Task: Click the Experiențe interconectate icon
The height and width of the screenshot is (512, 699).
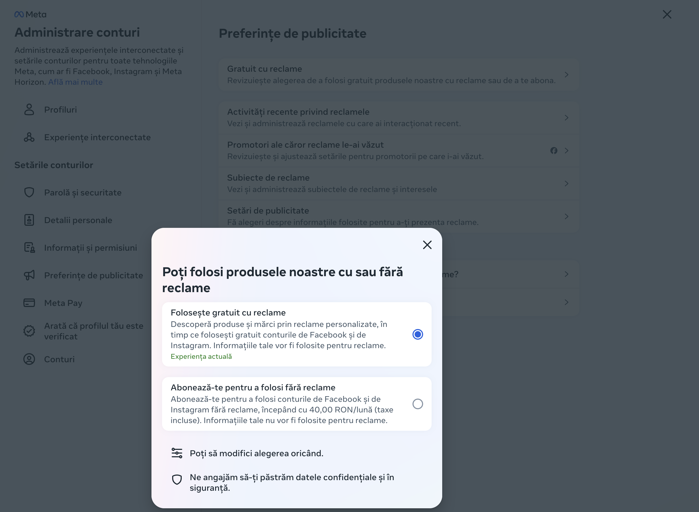Action: (29, 137)
